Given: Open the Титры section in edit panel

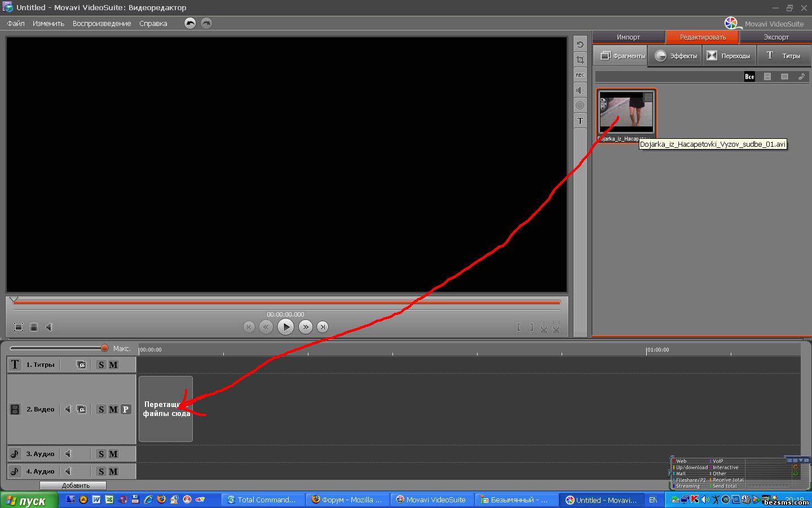Looking at the screenshot, I should tap(784, 55).
